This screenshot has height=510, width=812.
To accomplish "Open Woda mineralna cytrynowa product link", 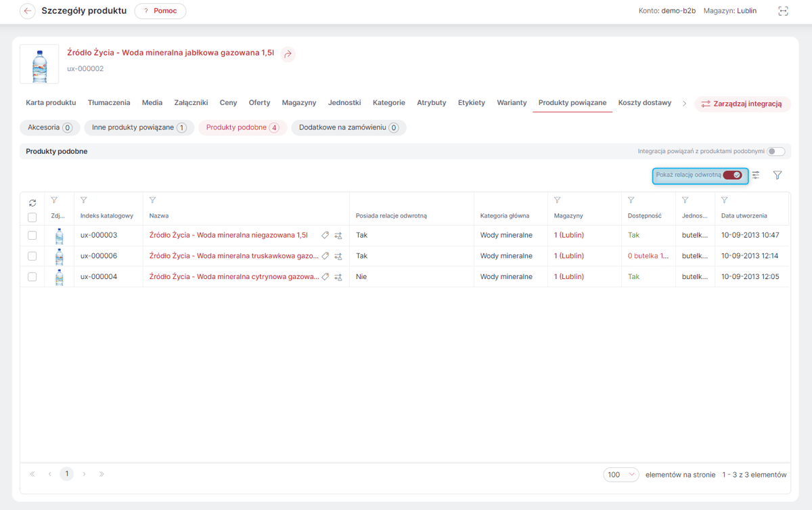I will pyautogui.click(x=234, y=277).
